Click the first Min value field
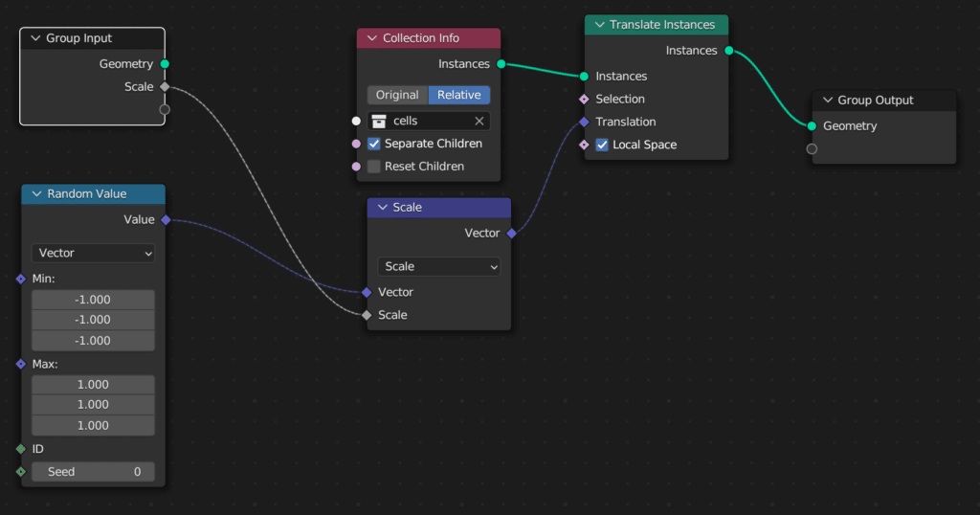The image size is (980, 515). point(93,300)
